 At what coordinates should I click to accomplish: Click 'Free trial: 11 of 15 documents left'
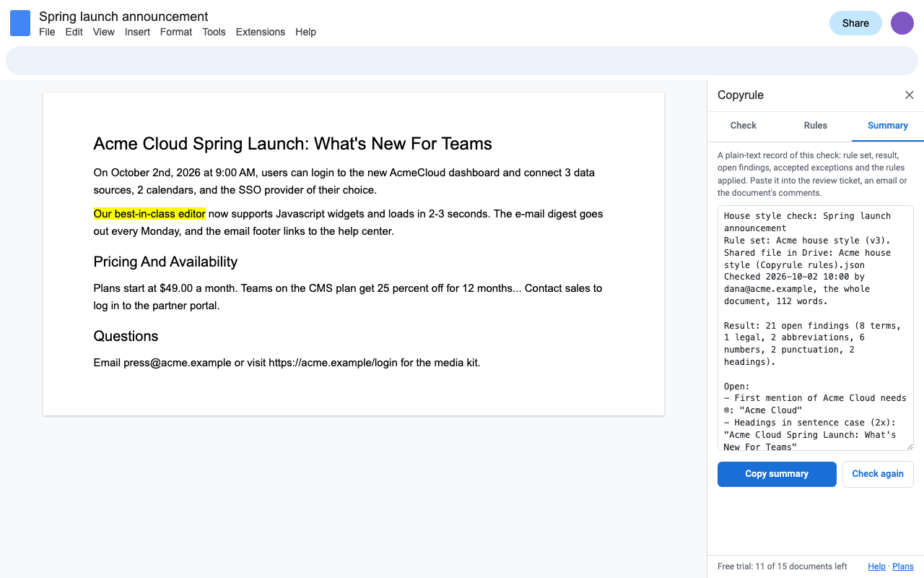coord(783,566)
